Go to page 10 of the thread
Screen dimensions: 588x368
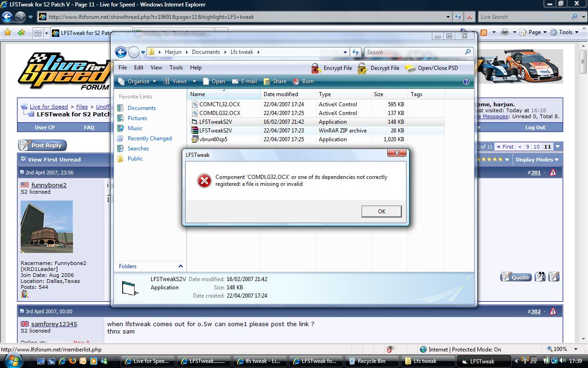click(537, 147)
